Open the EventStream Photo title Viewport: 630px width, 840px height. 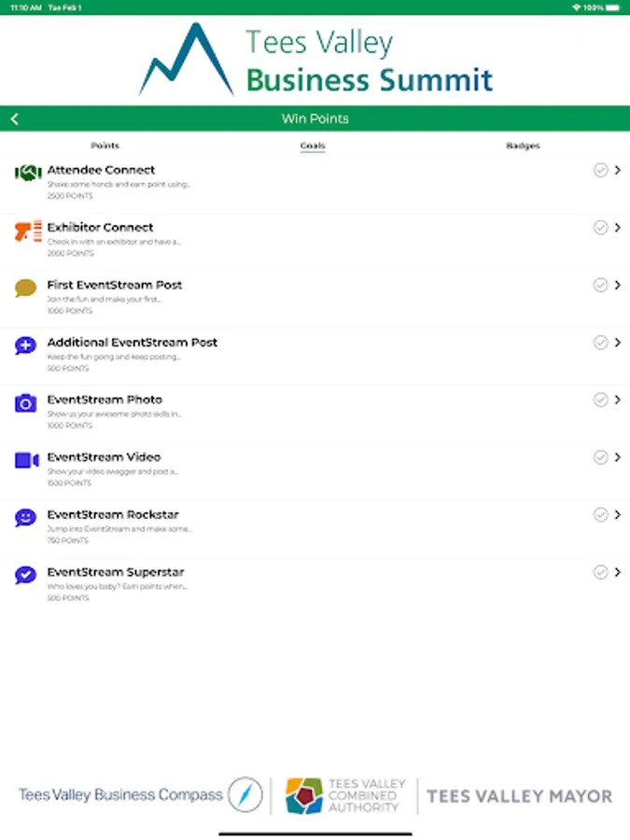click(105, 399)
